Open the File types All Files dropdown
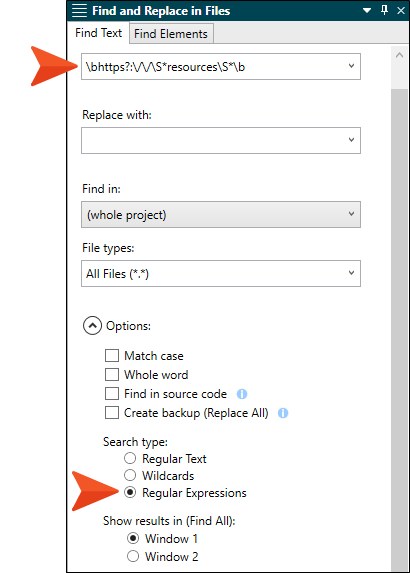The image size is (410, 573). point(221,274)
